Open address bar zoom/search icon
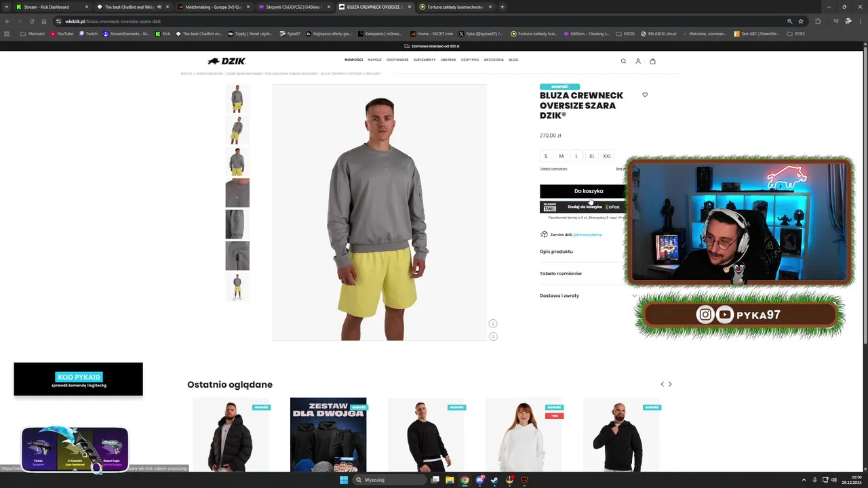The image size is (868, 488). (789, 21)
